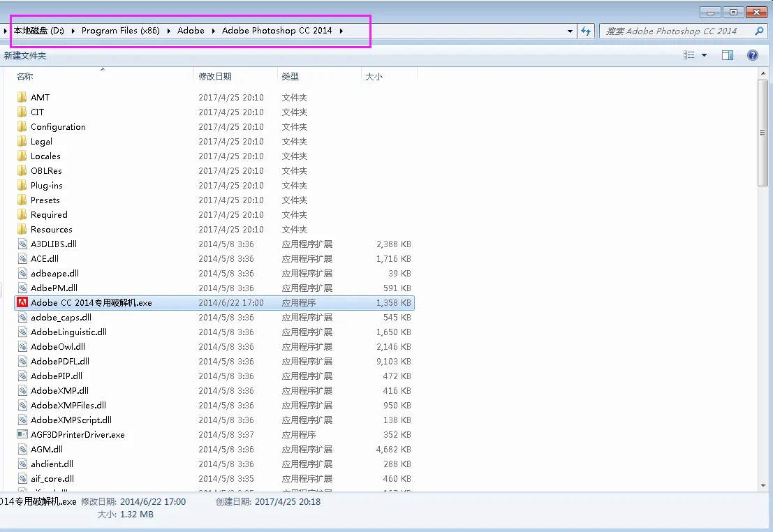The width and height of the screenshot is (773, 532).
Task: Select the file AdobePIP.dll
Action: point(56,376)
